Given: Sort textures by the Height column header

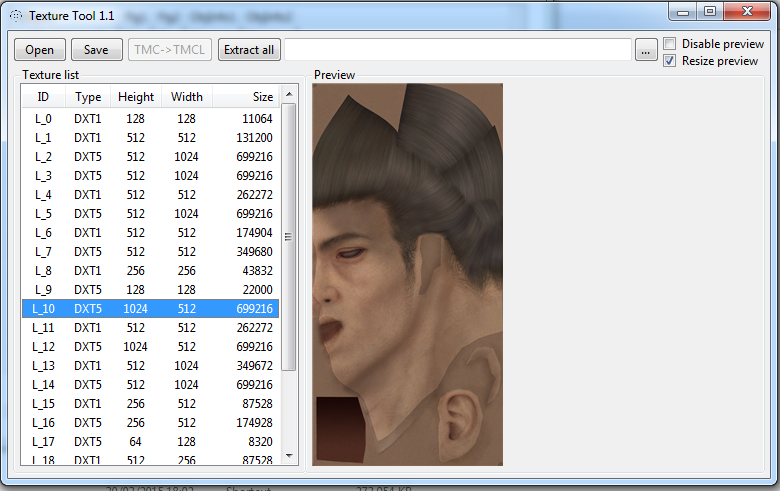Looking at the screenshot, I should pos(136,97).
